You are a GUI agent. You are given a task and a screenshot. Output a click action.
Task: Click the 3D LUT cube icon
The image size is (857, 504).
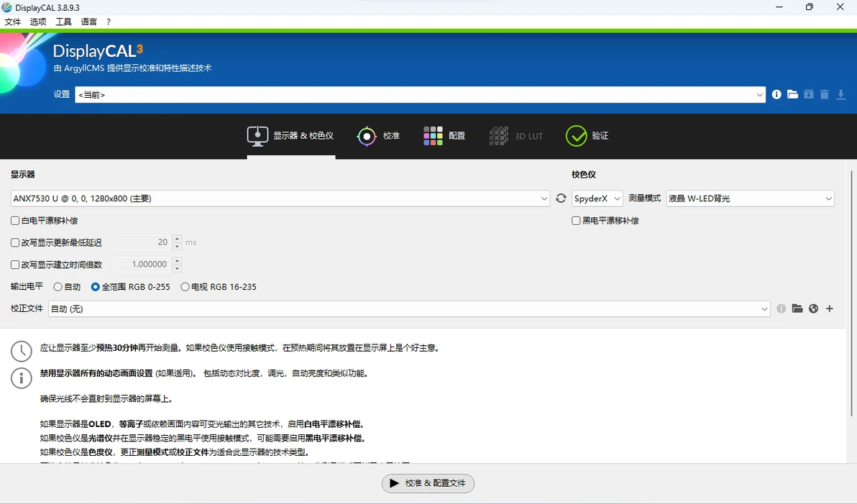pyautogui.click(x=498, y=136)
